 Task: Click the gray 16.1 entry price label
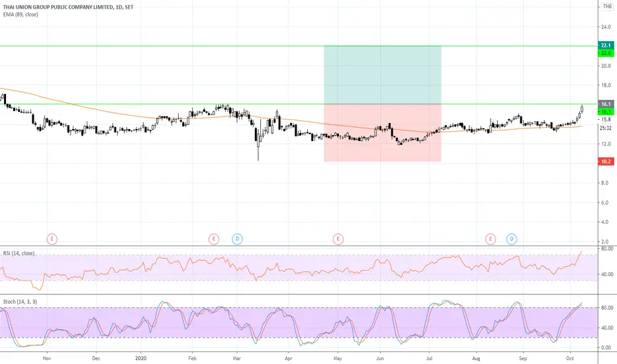click(606, 105)
